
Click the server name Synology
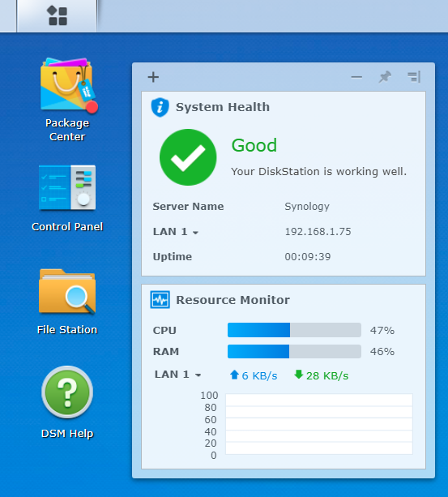click(307, 207)
